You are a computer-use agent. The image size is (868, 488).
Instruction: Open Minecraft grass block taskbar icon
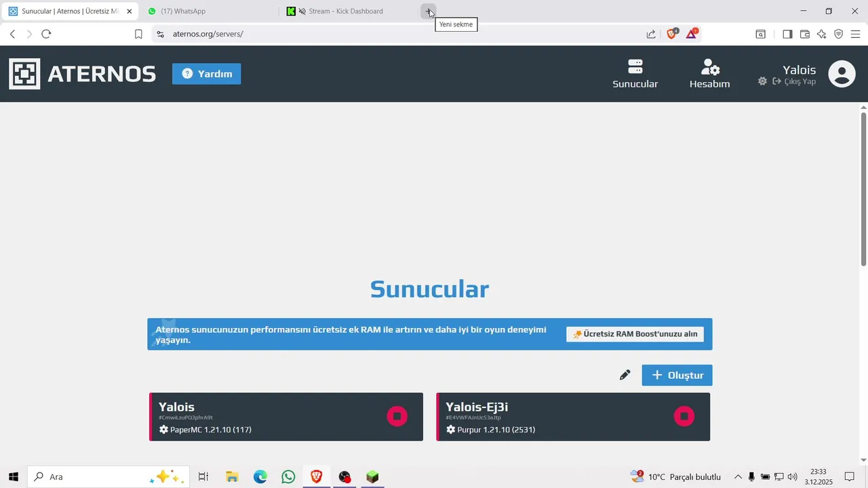(372, 476)
